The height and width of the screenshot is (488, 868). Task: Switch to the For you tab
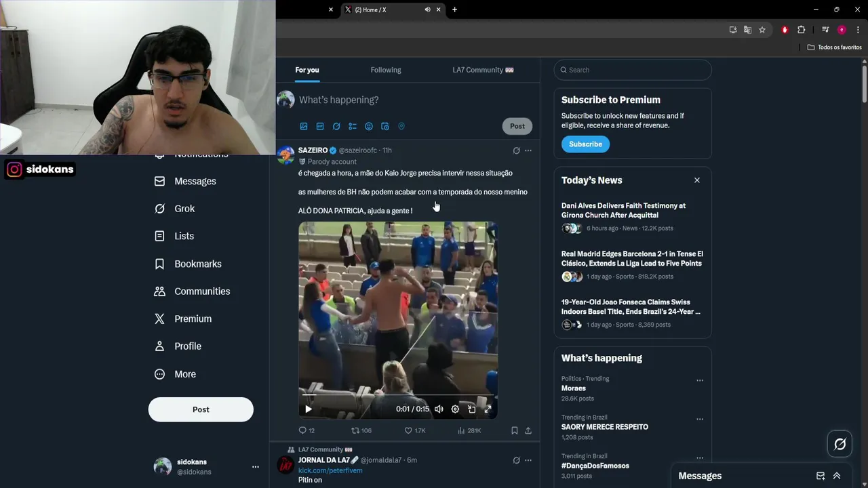(307, 70)
